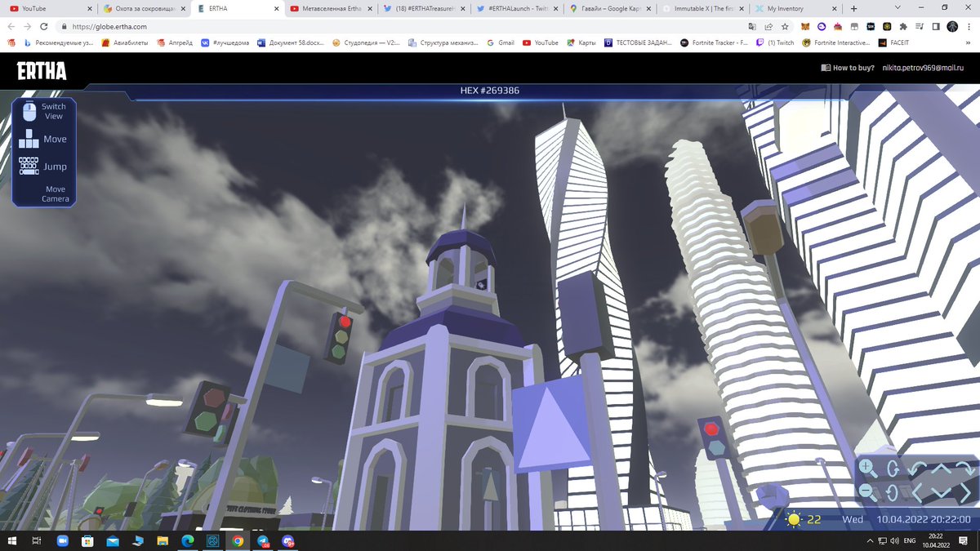Open the Авиабилеты bookmark
This screenshot has width=980, height=551.
(x=124, y=42)
